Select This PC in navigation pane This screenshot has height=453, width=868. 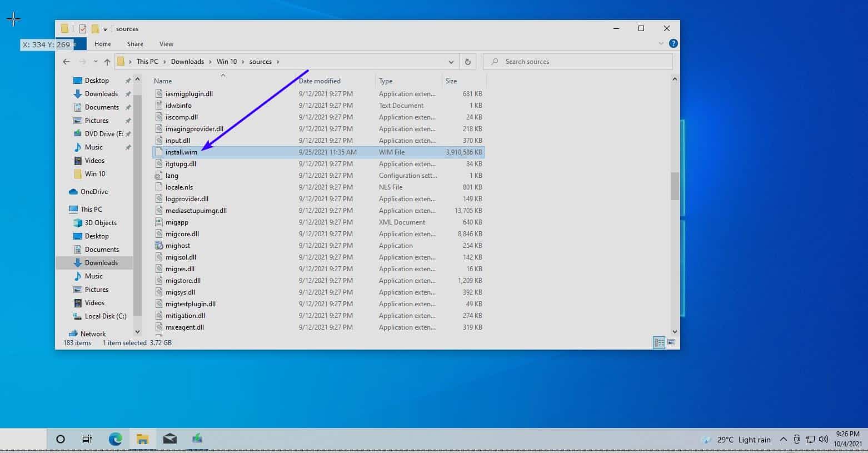click(91, 210)
